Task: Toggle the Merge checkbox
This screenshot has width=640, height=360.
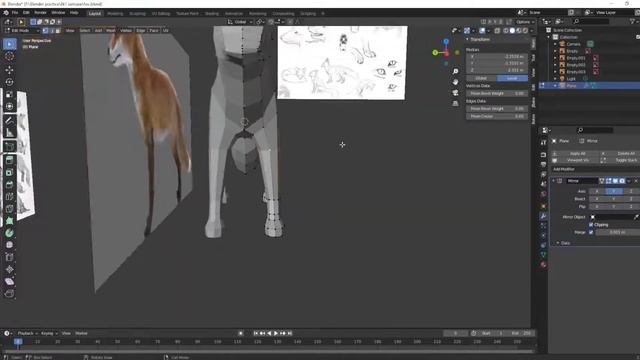Action: pyautogui.click(x=591, y=232)
